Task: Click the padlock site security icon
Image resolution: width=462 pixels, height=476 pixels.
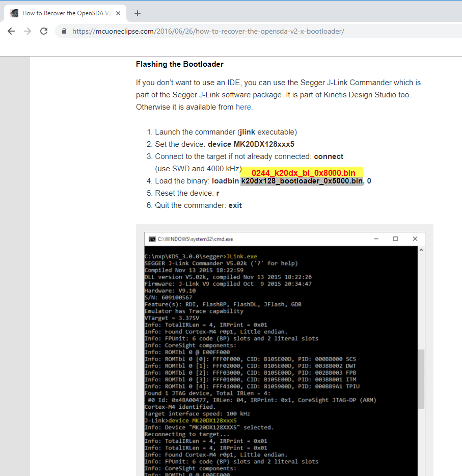Action: coord(64,31)
